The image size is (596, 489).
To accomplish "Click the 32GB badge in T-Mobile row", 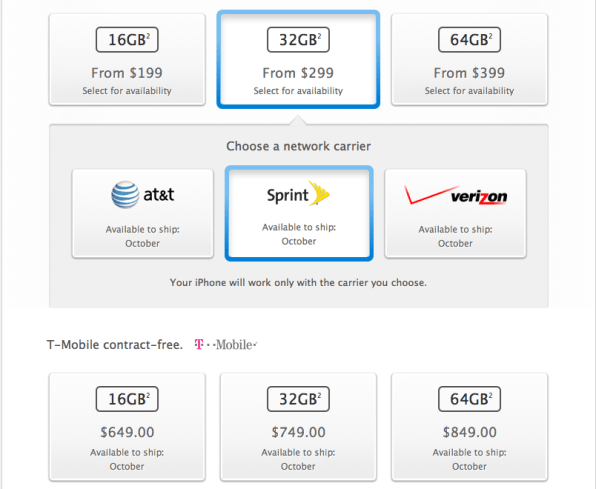I will 298,399.
